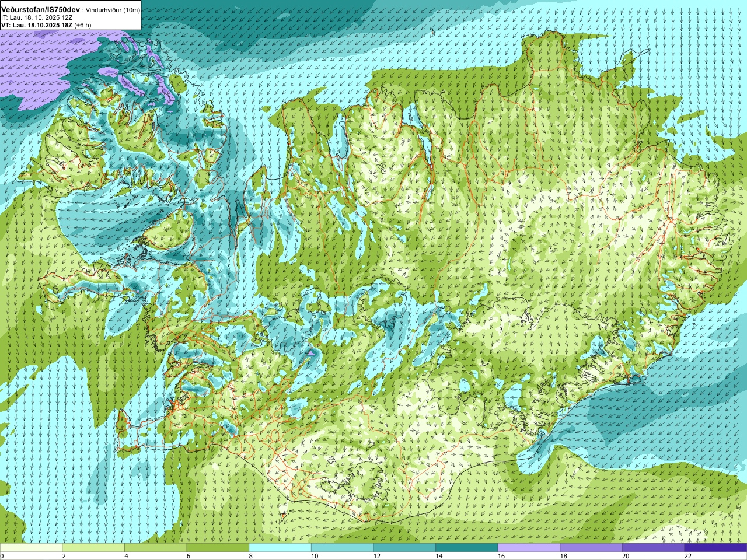The image size is (747, 560).
Task: Click the "20" label on the color scale
Action: click(626, 556)
